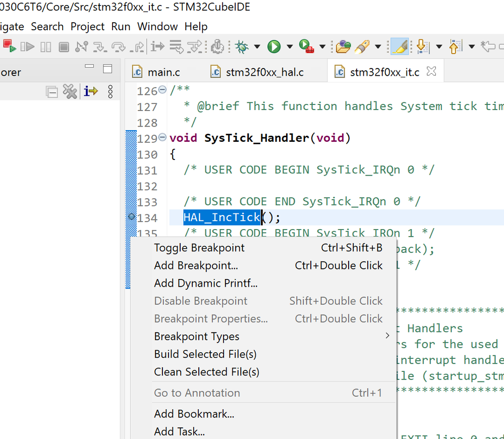Open the explorer View Menu dots

(110, 92)
